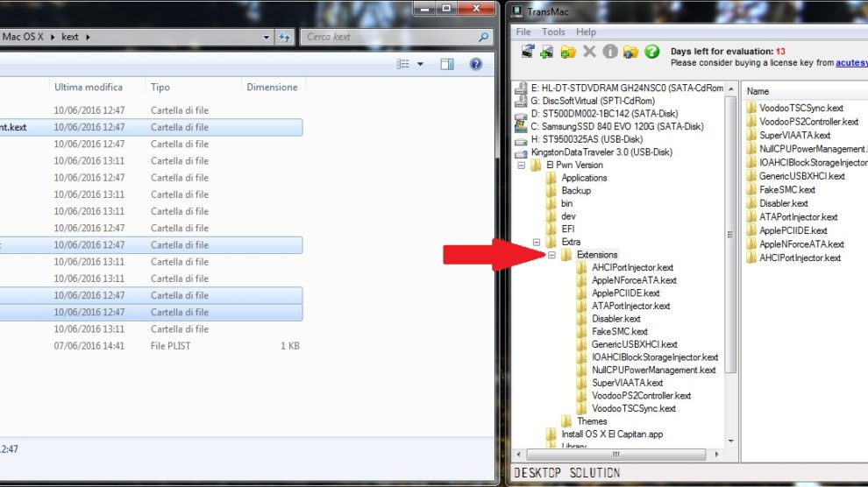Image resolution: width=868 pixels, height=487 pixels.
Task: Open the TransMac File menu
Action: [523, 32]
